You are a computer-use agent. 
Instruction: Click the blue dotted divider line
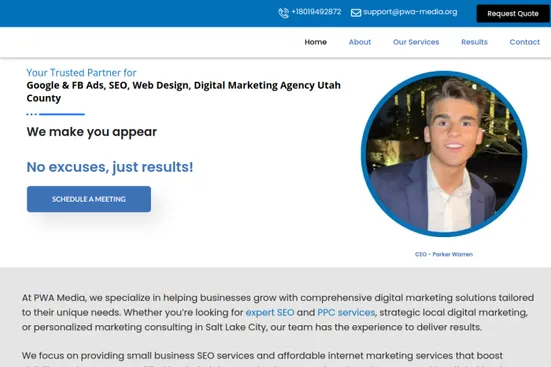(x=56, y=114)
